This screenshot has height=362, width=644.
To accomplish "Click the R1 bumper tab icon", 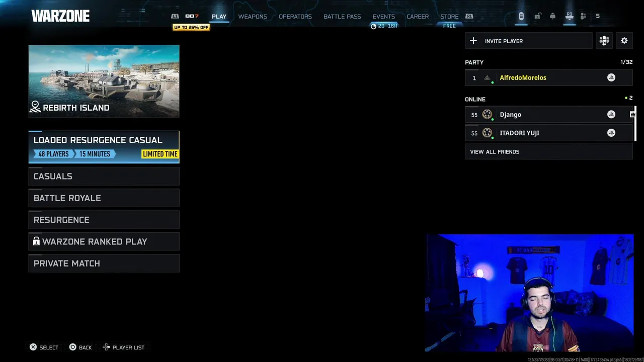I will 469,16.
